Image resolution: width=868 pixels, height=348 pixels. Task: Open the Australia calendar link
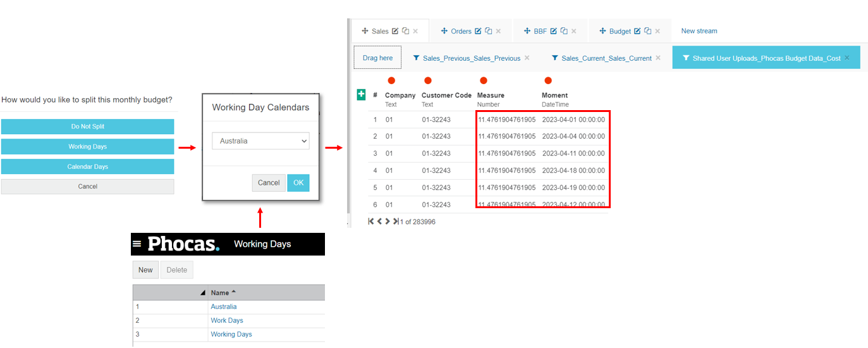(x=224, y=307)
